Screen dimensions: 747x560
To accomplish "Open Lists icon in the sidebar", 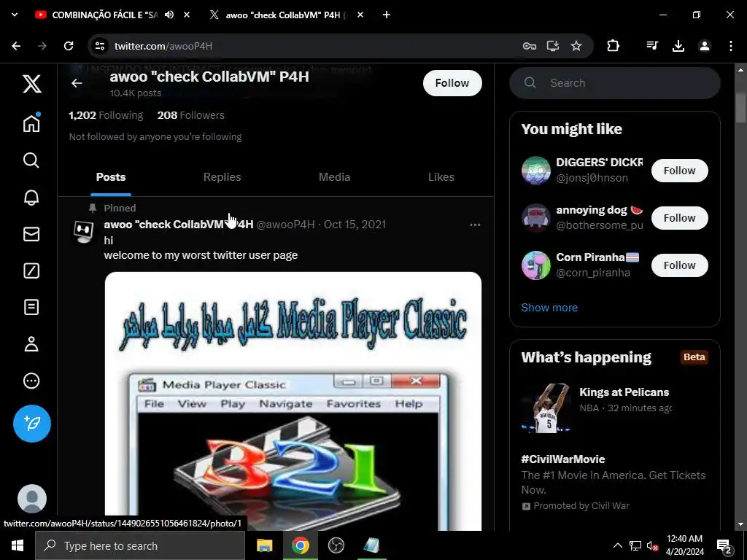I will pyautogui.click(x=31, y=307).
